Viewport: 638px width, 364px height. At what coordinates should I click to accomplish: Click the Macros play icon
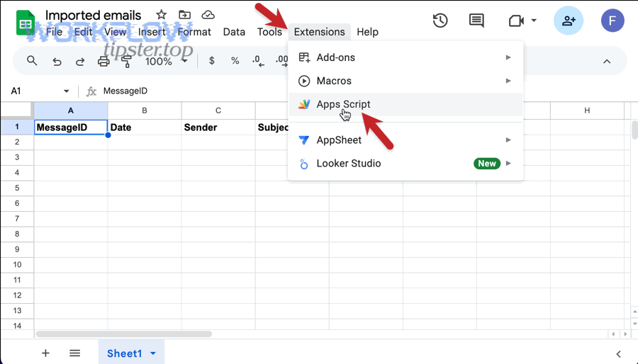(x=304, y=81)
